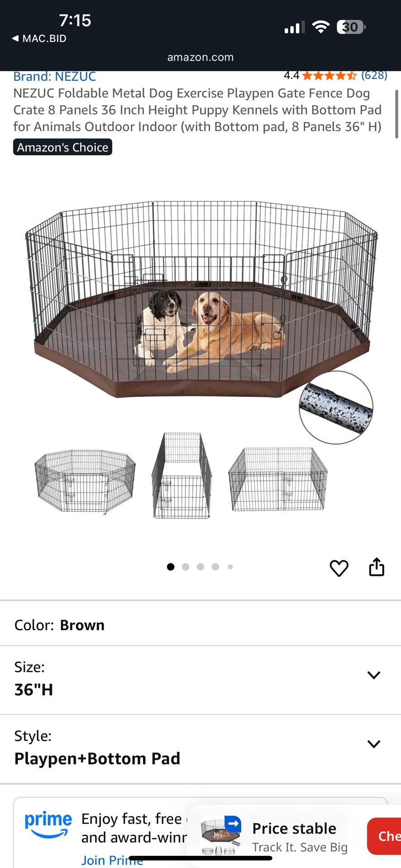
Task: Open the 628 reviews count link
Action: 374,75
